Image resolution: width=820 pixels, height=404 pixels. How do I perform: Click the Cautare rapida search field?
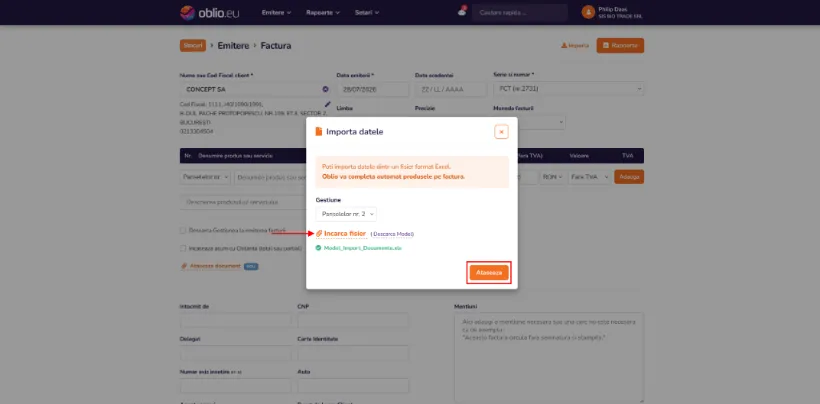click(519, 12)
